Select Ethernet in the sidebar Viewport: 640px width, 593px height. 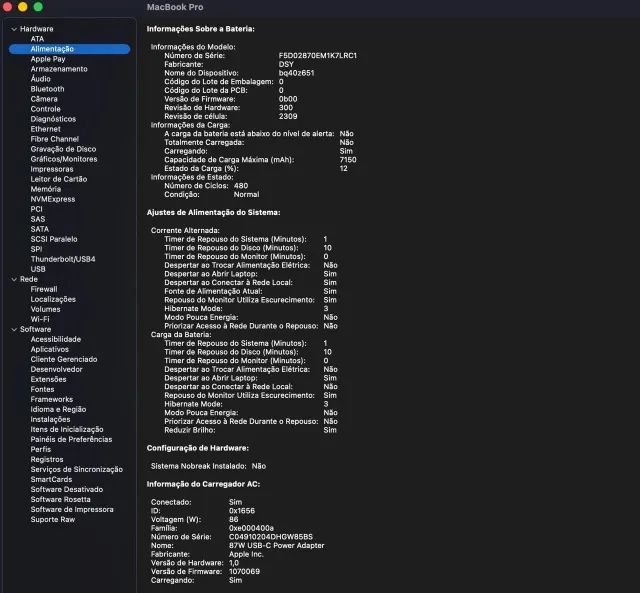point(45,129)
